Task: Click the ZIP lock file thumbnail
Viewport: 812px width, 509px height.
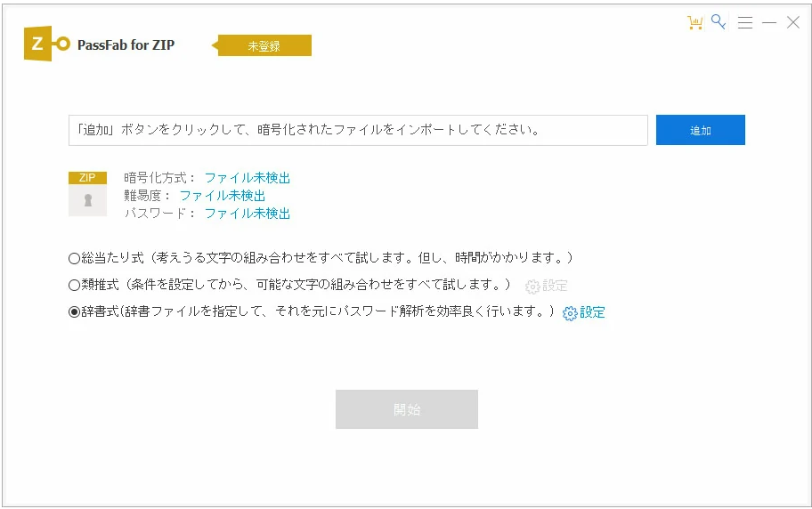Action: coord(87,194)
